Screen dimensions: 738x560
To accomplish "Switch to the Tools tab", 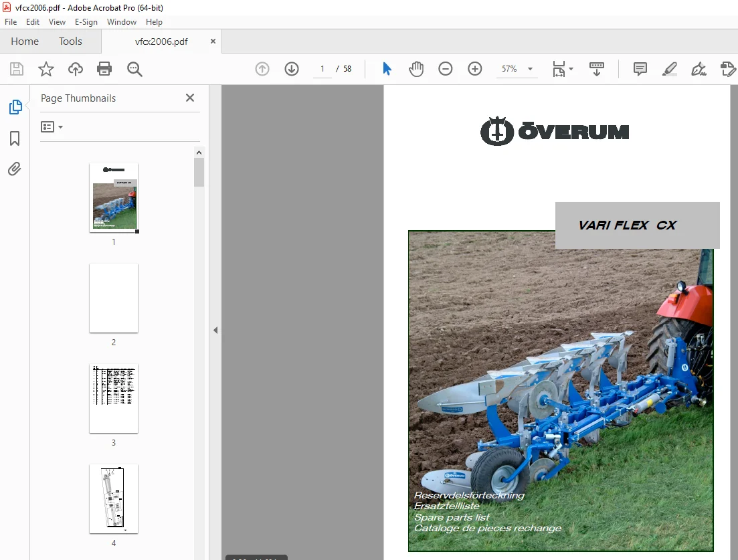I will pos(71,41).
